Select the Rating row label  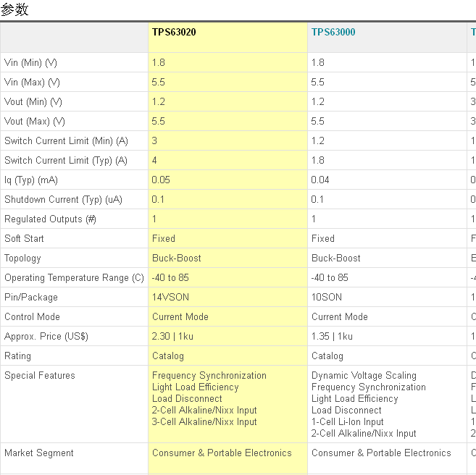tap(17, 356)
